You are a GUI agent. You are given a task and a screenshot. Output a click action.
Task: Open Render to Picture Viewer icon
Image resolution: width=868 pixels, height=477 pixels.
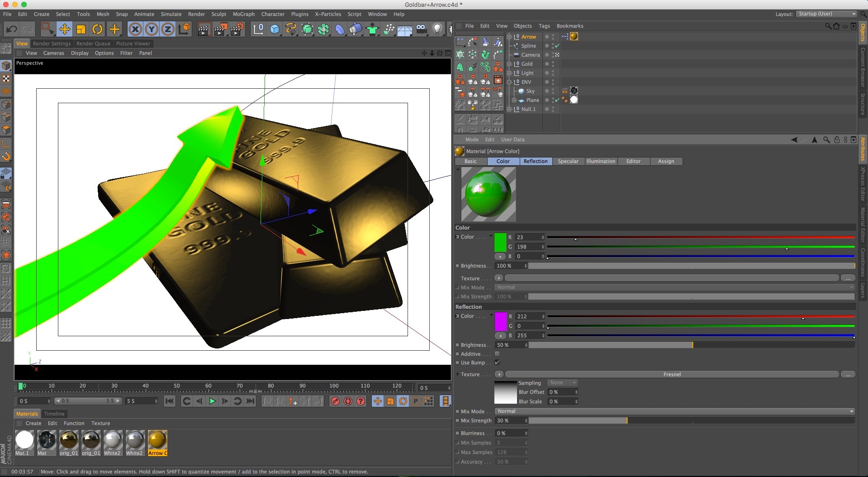point(220,29)
